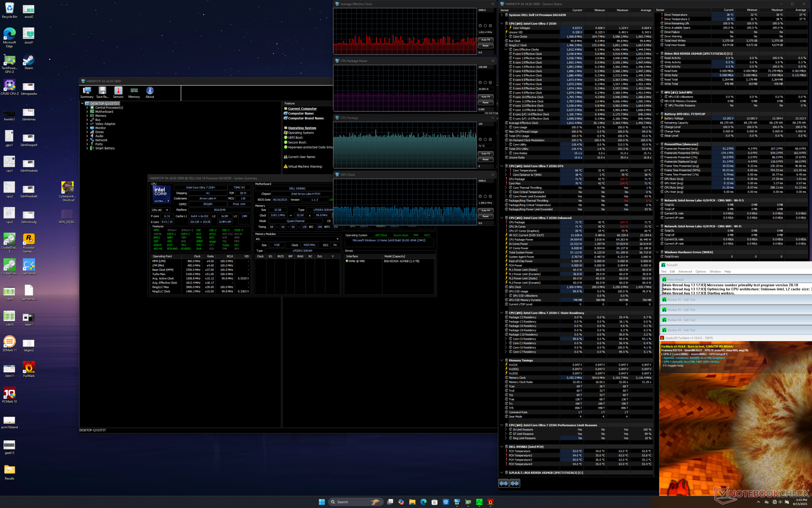The width and height of the screenshot is (812, 508).
Task: Click the Current Computer link in Feature panel
Action: [x=302, y=109]
